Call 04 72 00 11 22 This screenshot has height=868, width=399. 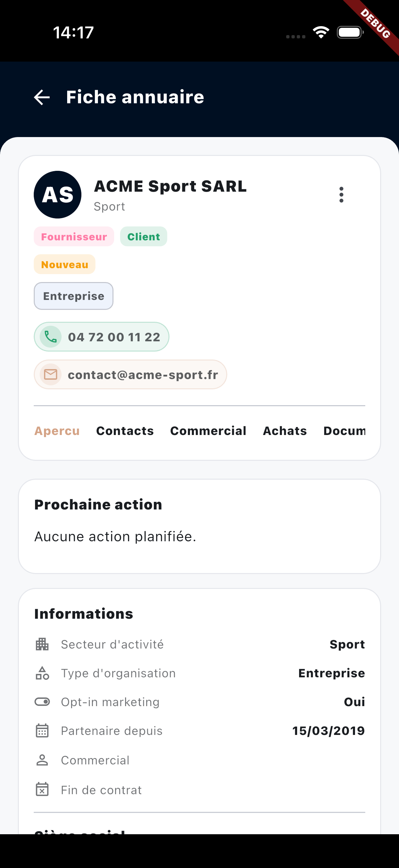point(101,337)
